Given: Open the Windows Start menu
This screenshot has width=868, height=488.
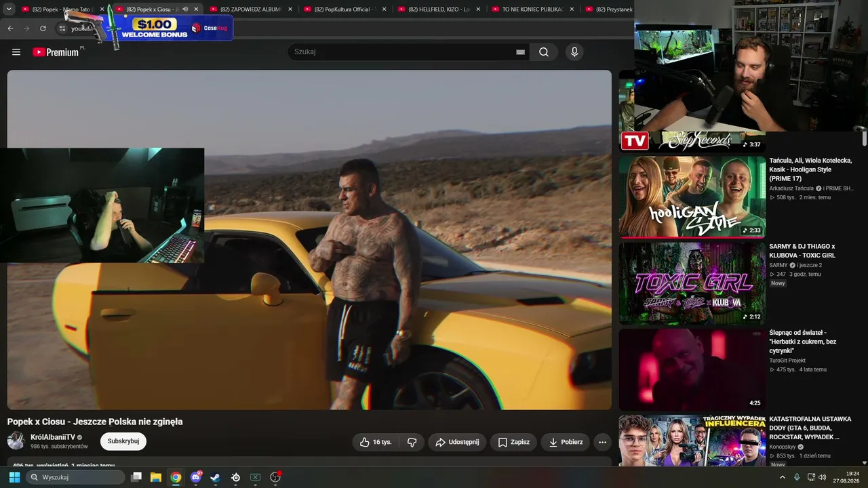Looking at the screenshot, I should point(14,477).
